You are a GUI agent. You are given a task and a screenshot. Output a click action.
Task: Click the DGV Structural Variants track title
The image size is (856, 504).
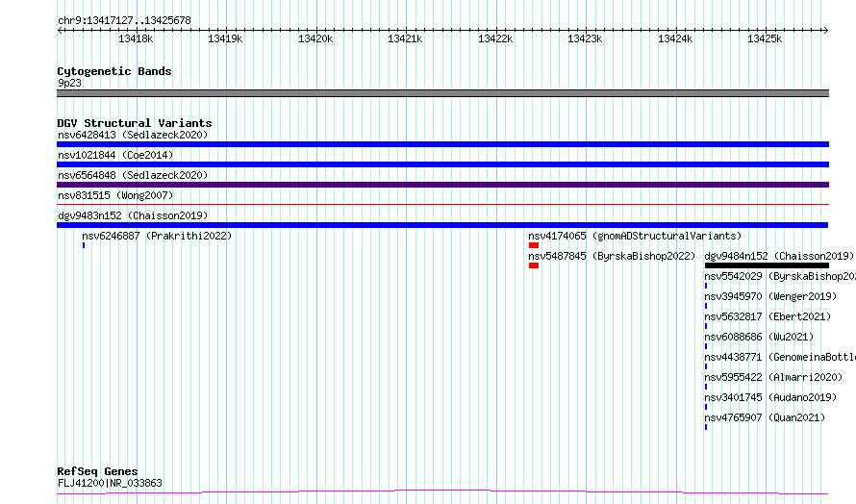[x=135, y=123]
